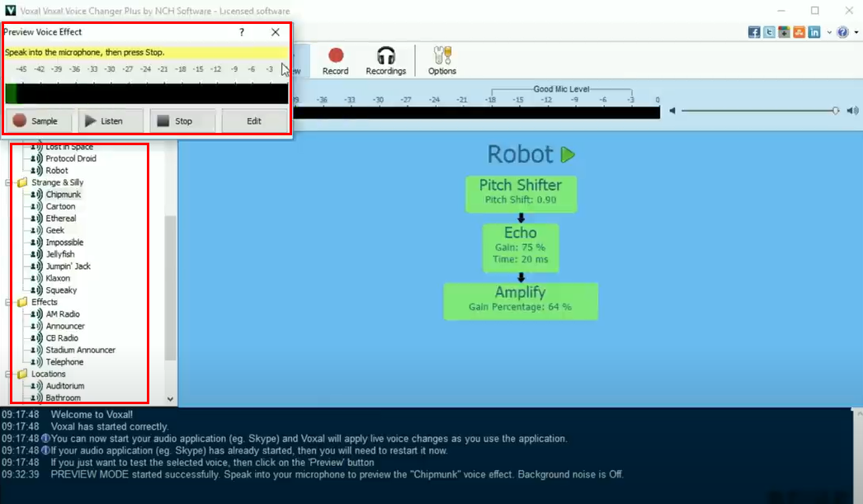This screenshot has width=863, height=504.
Task: Click the help question mark in Preview dialog
Action: click(x=242, y=32)
